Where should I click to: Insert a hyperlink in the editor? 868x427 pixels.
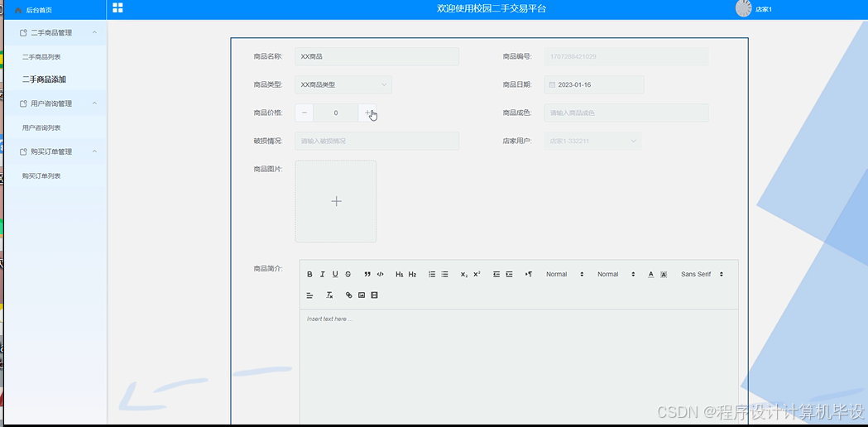coord(348,295)
